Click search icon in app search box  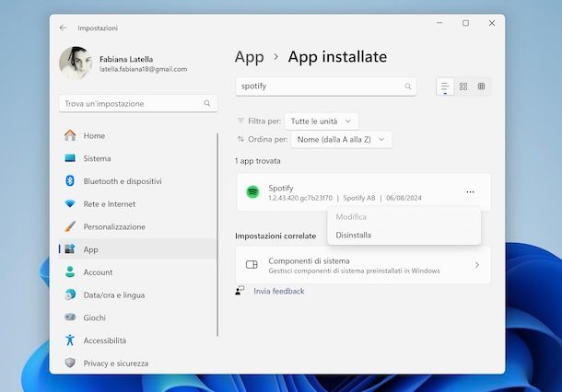[x=408, y=86]
